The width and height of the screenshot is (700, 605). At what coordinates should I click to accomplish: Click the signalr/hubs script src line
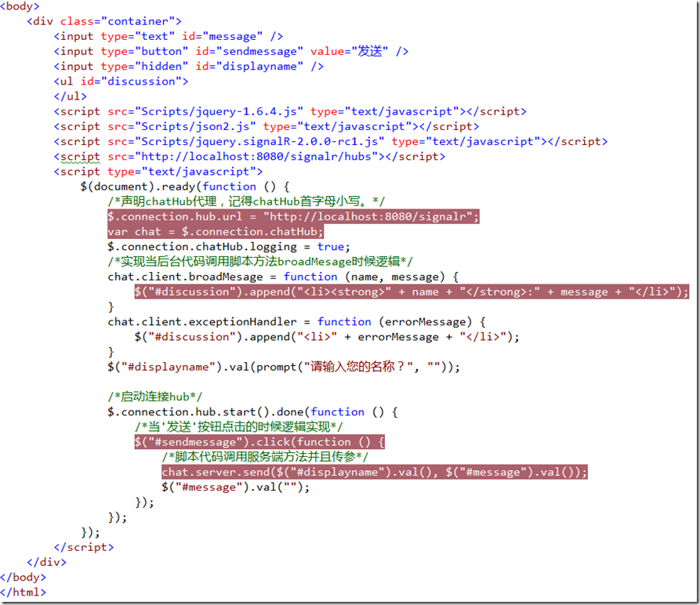[x=249, y=157]
